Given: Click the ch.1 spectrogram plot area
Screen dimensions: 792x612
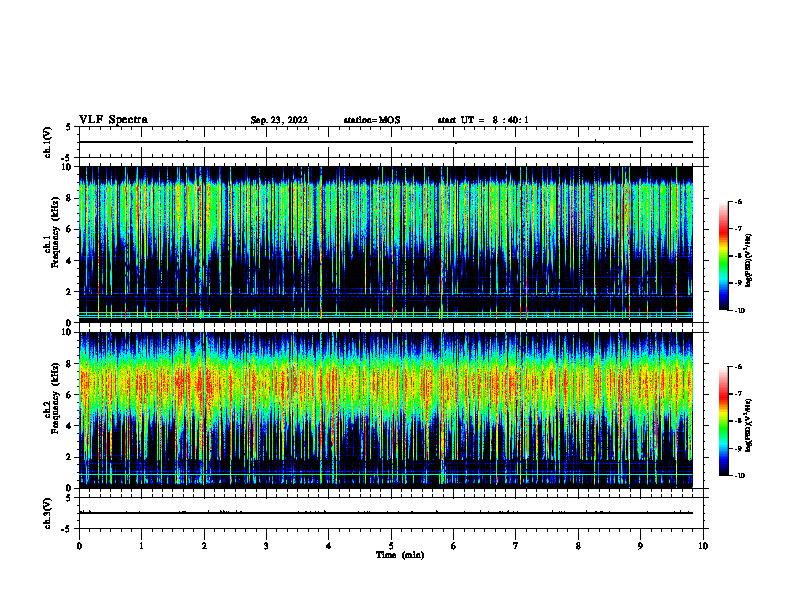Looking at the screenshot, I should [x=386, y=244].
